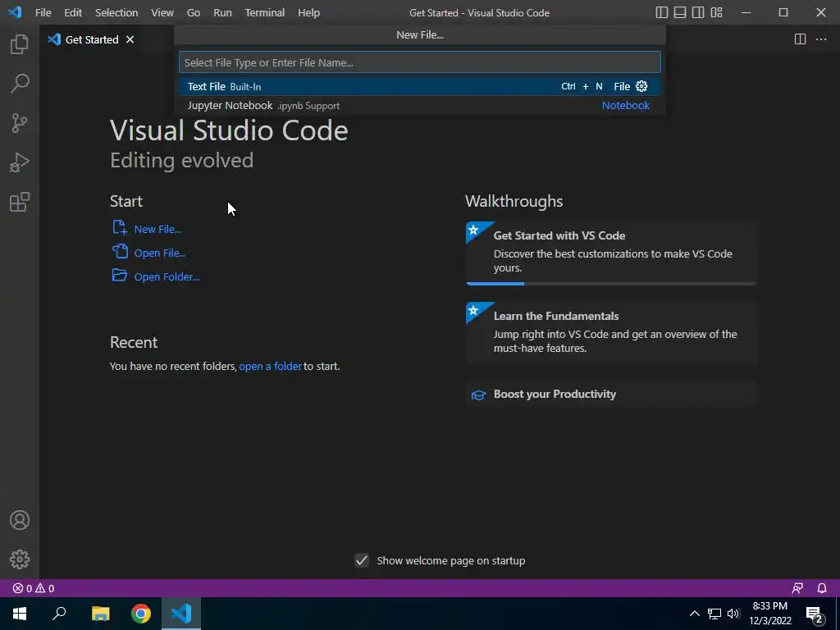Open File Explorer from taskbar
This screenshot has width=840, height=630.
(100, 614)
